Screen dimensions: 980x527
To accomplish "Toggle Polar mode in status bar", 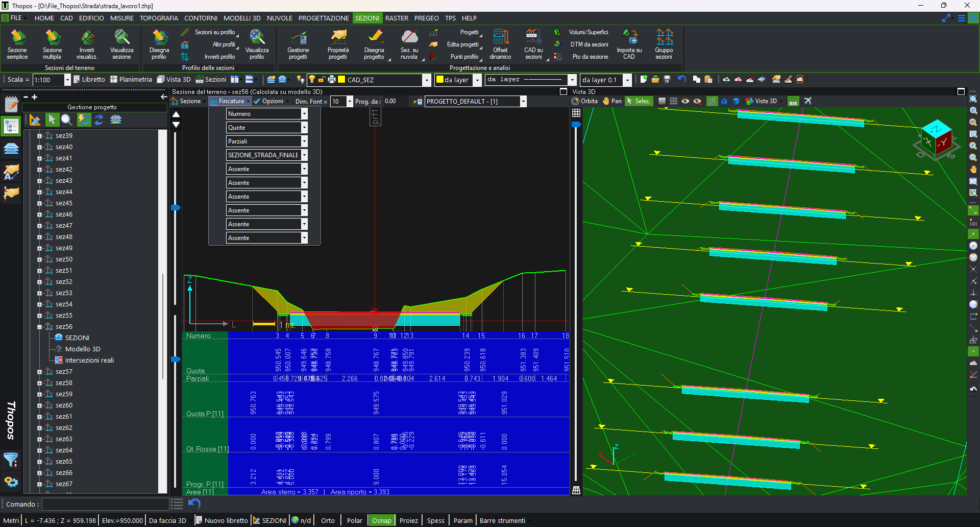I will pos(354,520).
